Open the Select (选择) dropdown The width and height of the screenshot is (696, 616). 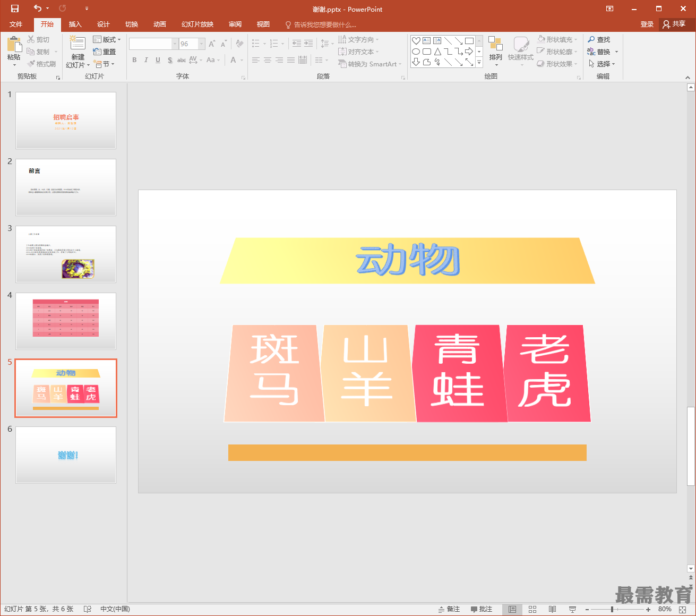click(602, 64)
